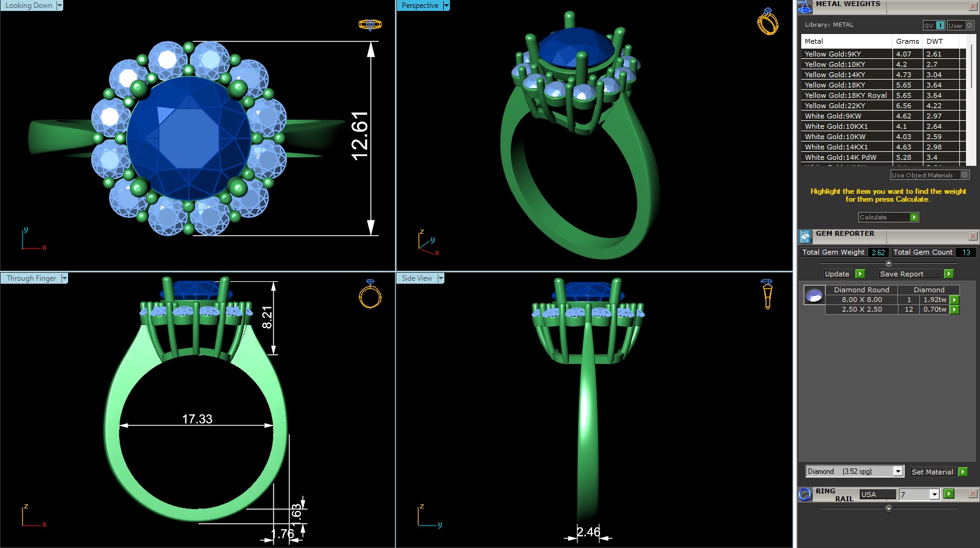The image size is (980, 548).
Task: Select the Yellow Gold:14KY row
Action: click(x=883, y=75)
